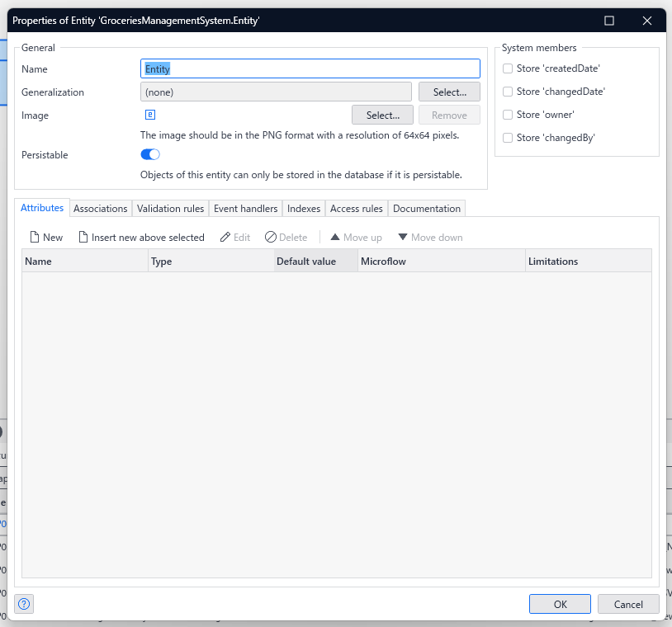Click the Delete attribute button
This screenshot has width=672, height=627.
tap(286, 238)
